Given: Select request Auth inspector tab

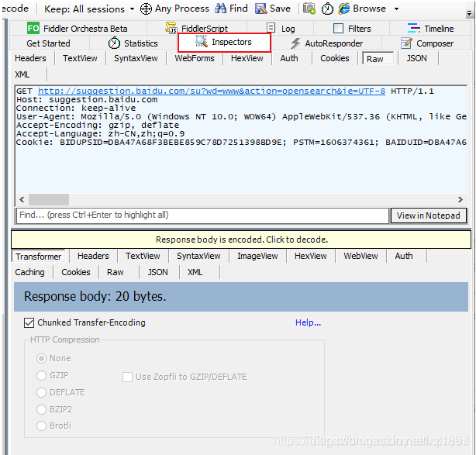Looking at the screenshot, I should [x=289, y=58].
